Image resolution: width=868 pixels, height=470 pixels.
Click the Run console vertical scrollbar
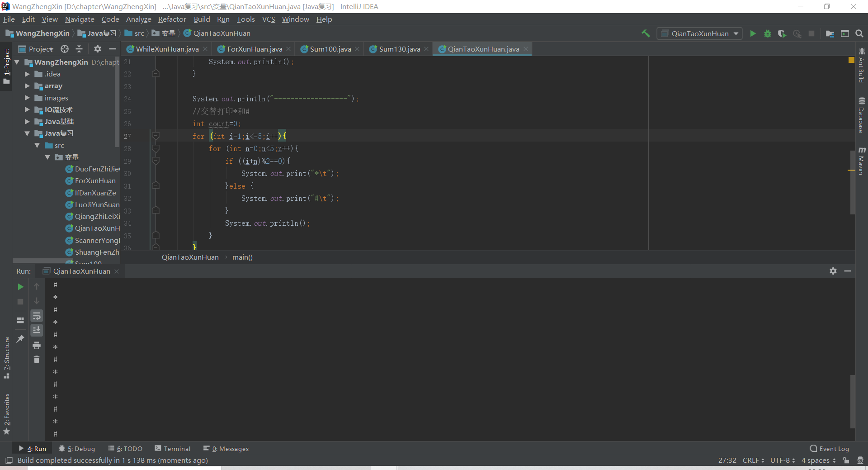click(852, 401)
